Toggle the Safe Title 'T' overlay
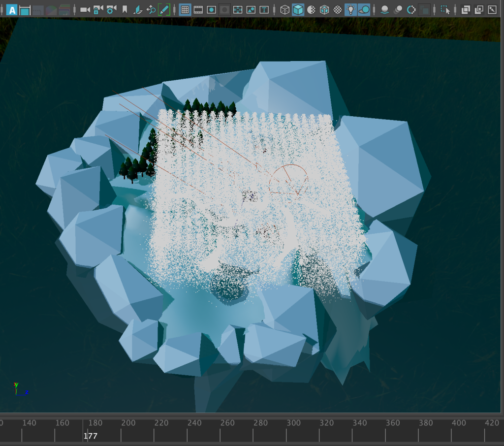 coord(264,10)
